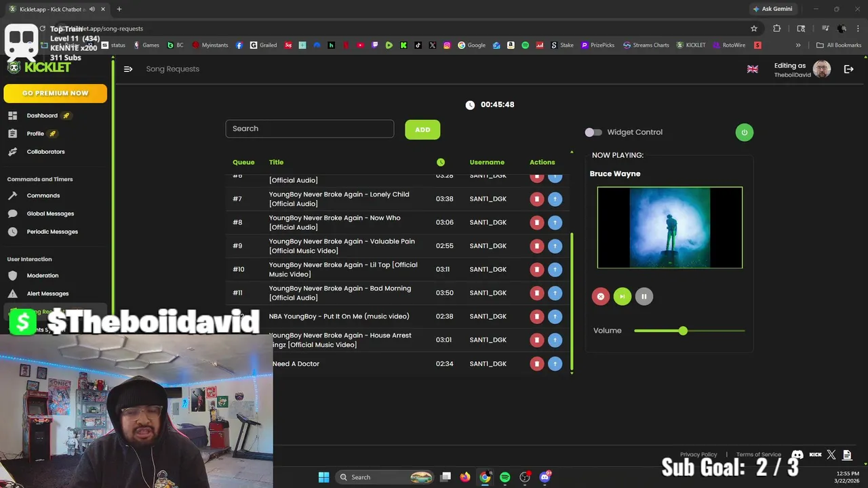Viewport: 868px width, 488px height.
Task: Move Lonely Child to top of queue
Action: point(555,199)
